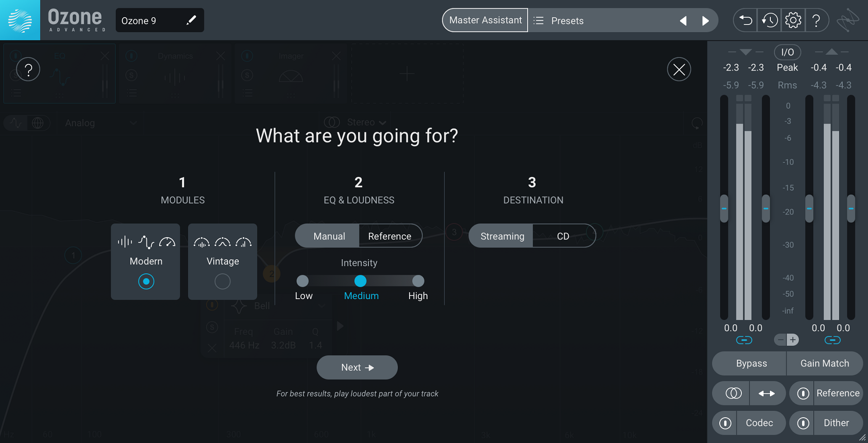Click the pencil icon to rename preset

(x=191, y=20)
